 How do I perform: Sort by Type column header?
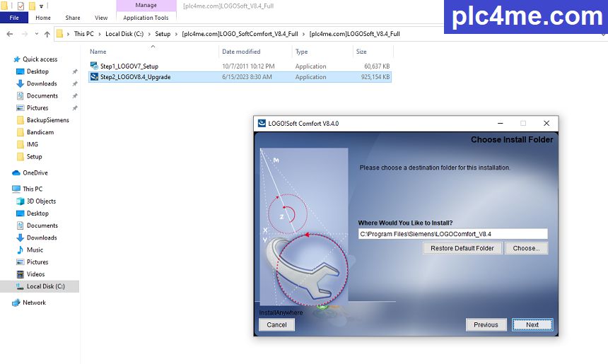[301, 52]
